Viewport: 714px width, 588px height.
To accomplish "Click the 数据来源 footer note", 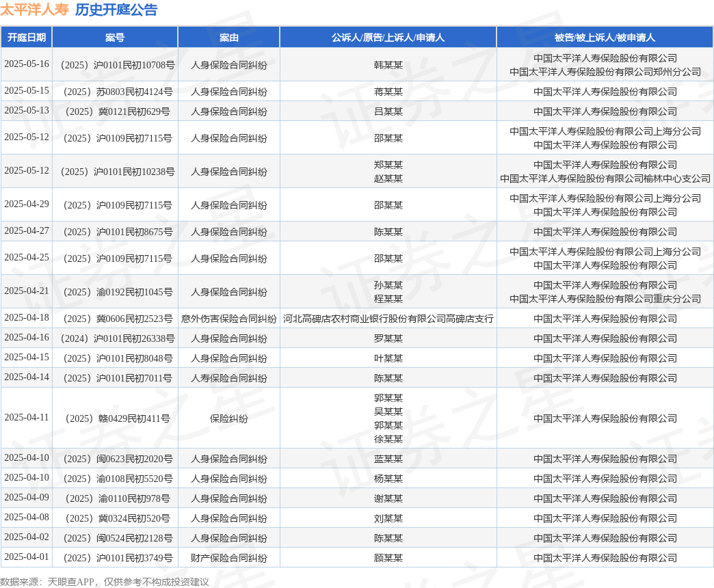I will coord(104,582).
